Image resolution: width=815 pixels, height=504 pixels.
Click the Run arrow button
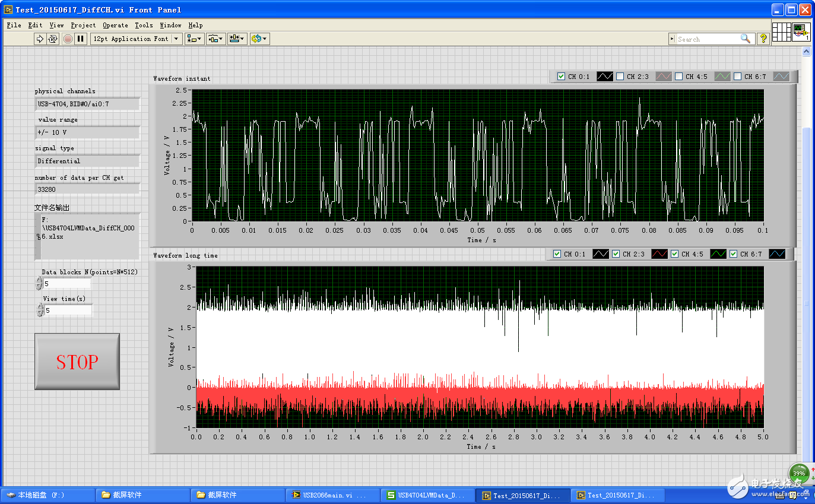40,39
